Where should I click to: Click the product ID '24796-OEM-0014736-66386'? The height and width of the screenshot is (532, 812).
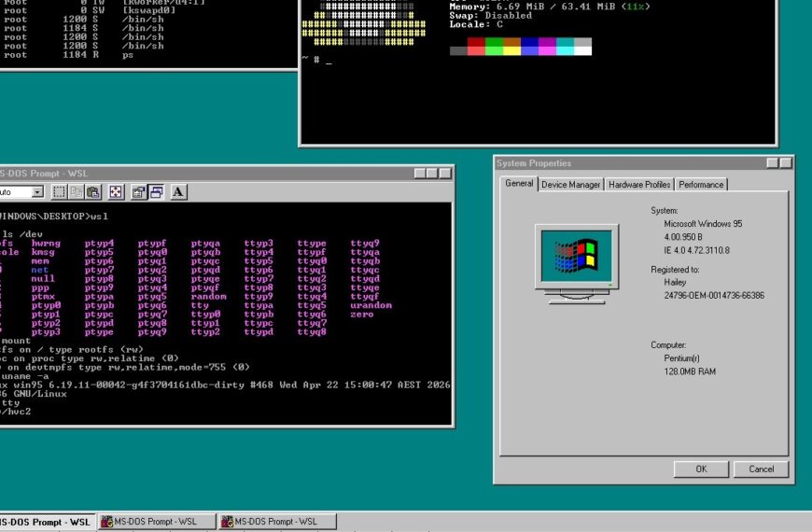(714, 295)
